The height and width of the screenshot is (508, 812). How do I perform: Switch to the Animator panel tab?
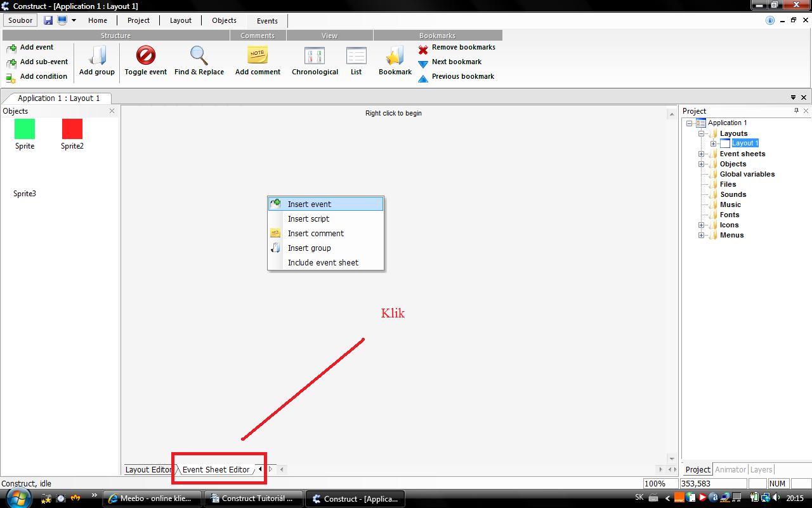point(730,469)
